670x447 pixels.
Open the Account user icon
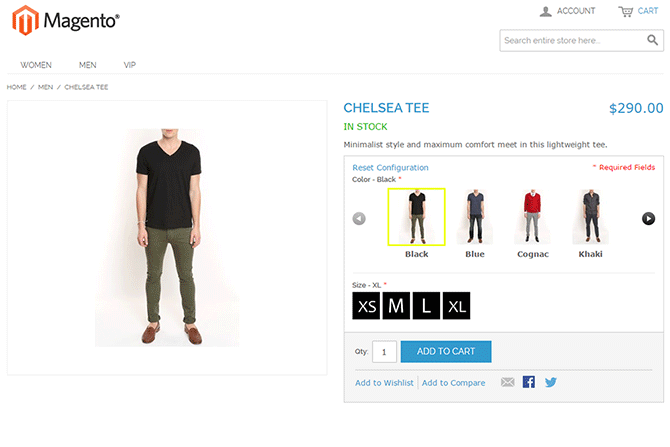point(545,12)
